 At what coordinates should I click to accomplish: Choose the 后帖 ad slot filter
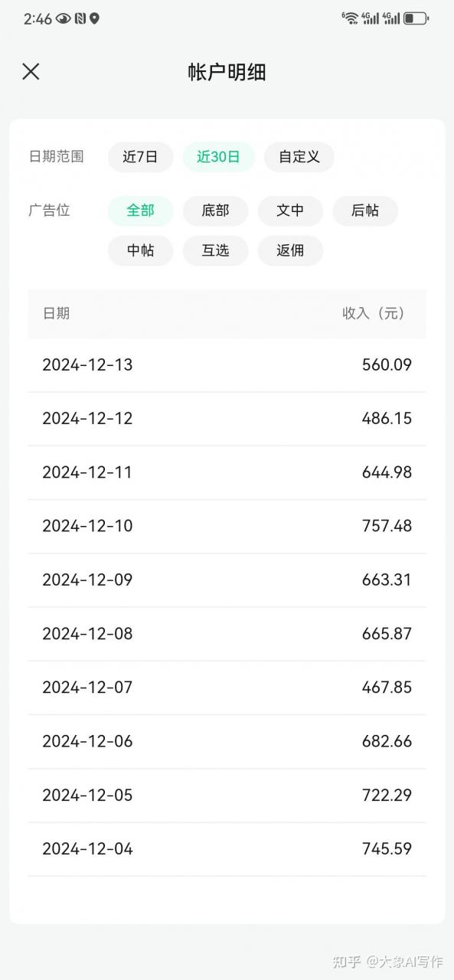click(x=365, y=211)
